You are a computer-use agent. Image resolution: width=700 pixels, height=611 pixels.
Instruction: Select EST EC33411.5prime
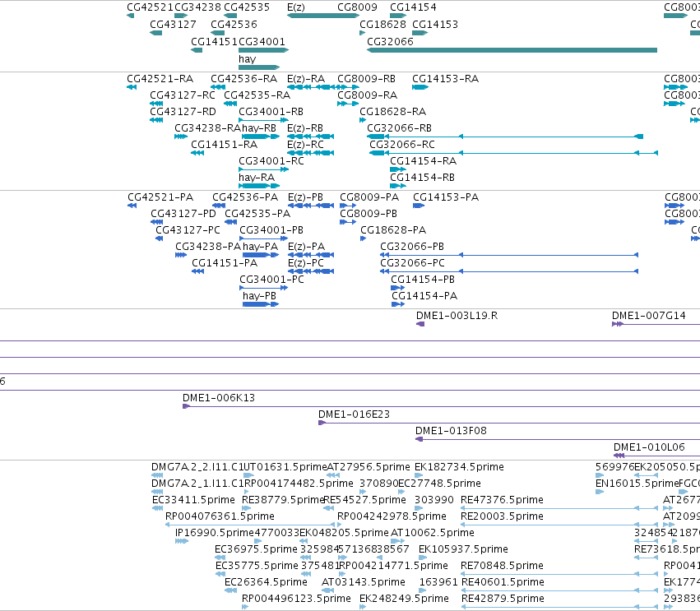(x=193, y=500)
